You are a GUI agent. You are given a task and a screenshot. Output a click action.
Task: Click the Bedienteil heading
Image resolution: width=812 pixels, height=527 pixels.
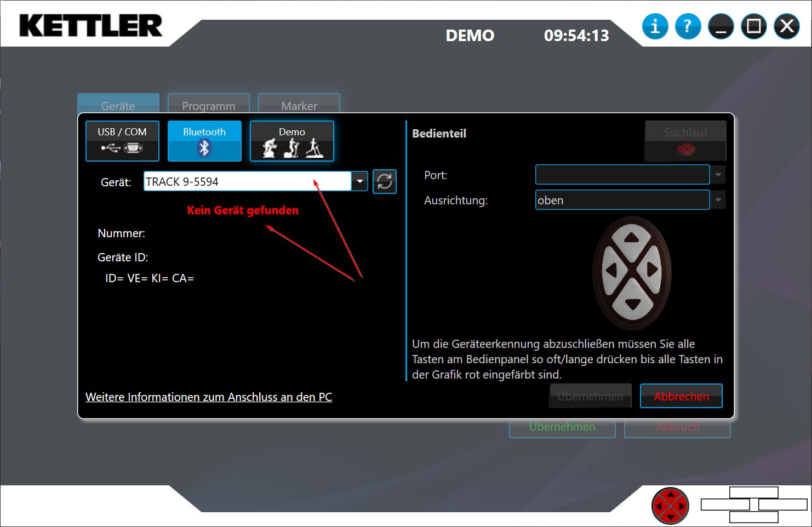(439, 133)
